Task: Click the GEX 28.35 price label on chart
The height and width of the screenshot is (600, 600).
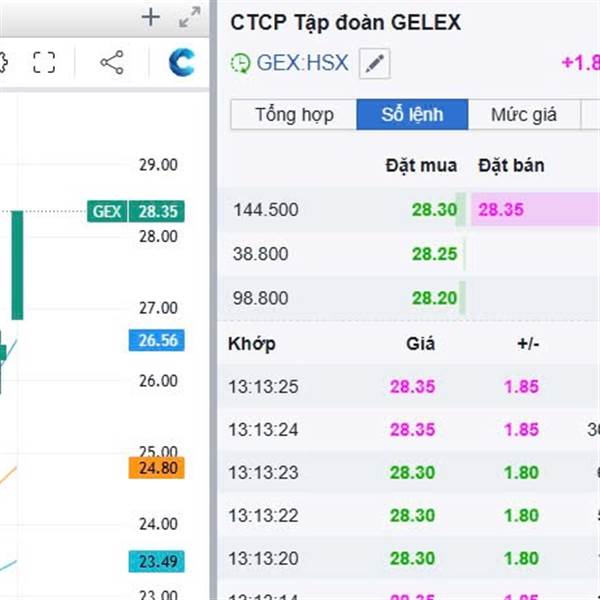Action: 136,211
